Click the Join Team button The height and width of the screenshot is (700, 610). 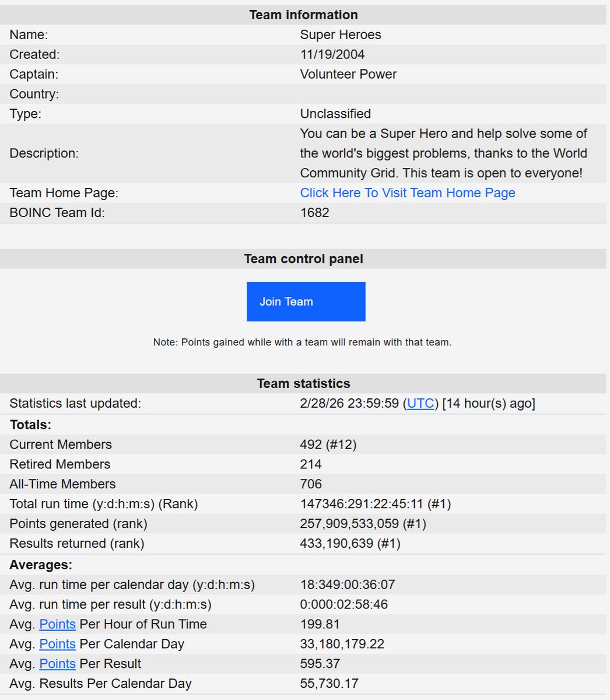[x=306, y=302]
